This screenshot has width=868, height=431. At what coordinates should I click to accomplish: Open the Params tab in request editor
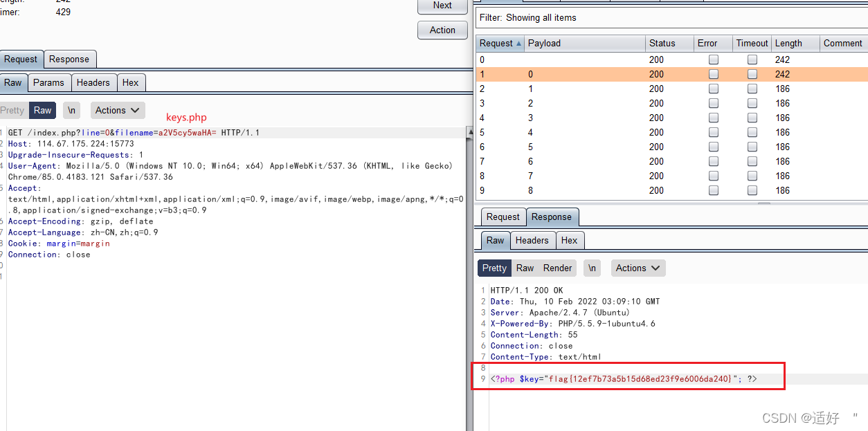click(x=48, y=83)
